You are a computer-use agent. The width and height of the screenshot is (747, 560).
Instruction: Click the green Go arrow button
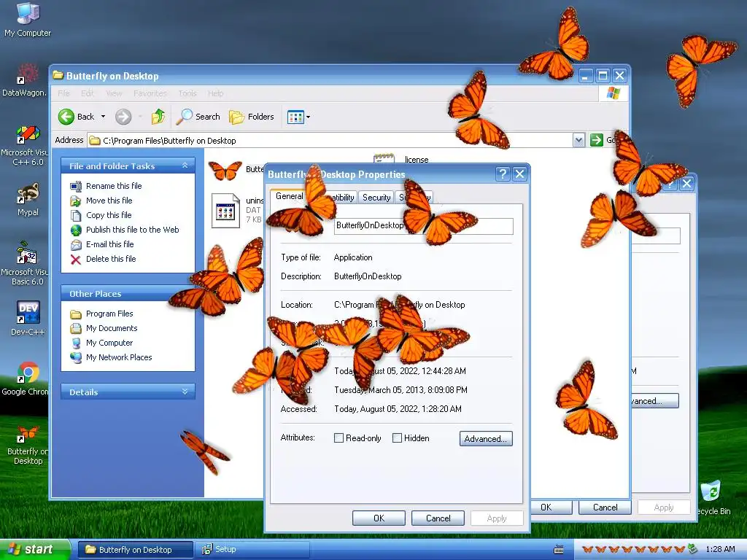pos(597,140)
